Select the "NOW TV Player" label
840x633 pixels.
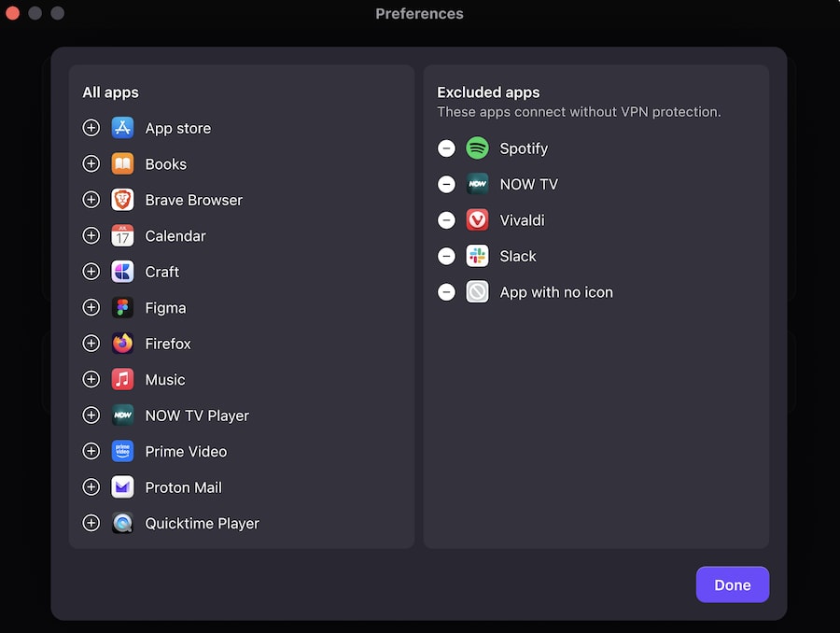[197, 415]
